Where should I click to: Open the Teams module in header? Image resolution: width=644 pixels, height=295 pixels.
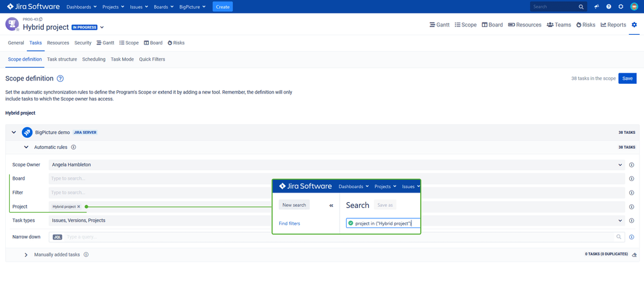pos(559,24)
